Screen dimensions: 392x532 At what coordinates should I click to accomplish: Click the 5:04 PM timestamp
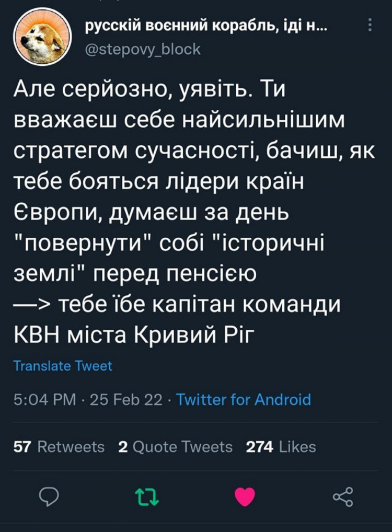pos(44,400)
